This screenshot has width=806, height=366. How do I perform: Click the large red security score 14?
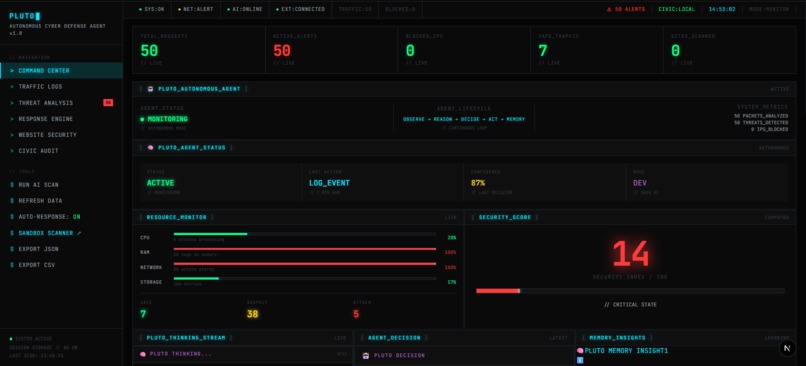630,253
